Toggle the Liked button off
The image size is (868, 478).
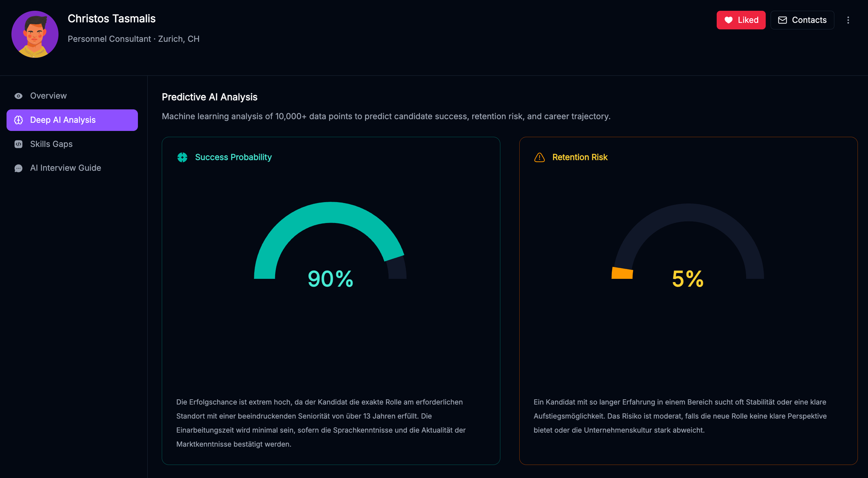pyautogui.click(x=741, y=20)
